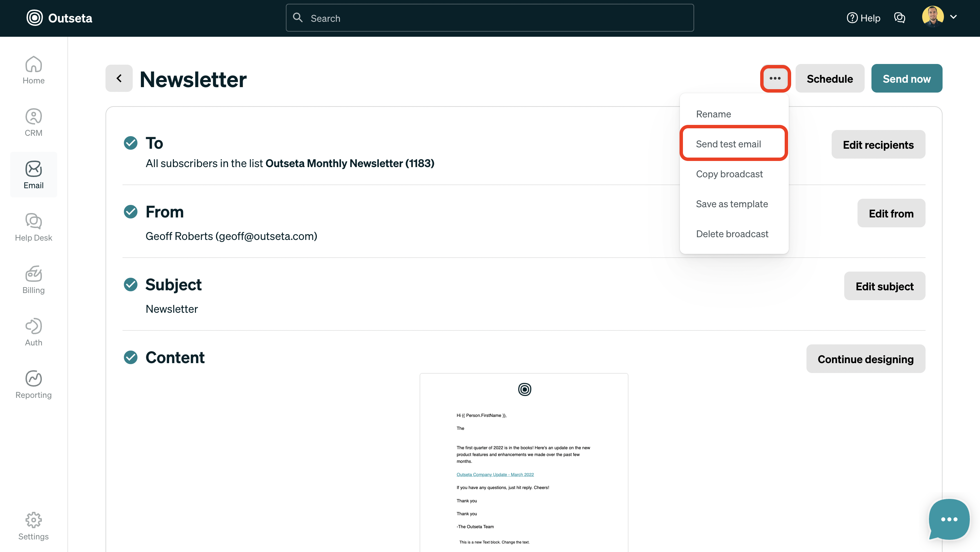Select Save as template

(x=732, y=204)
